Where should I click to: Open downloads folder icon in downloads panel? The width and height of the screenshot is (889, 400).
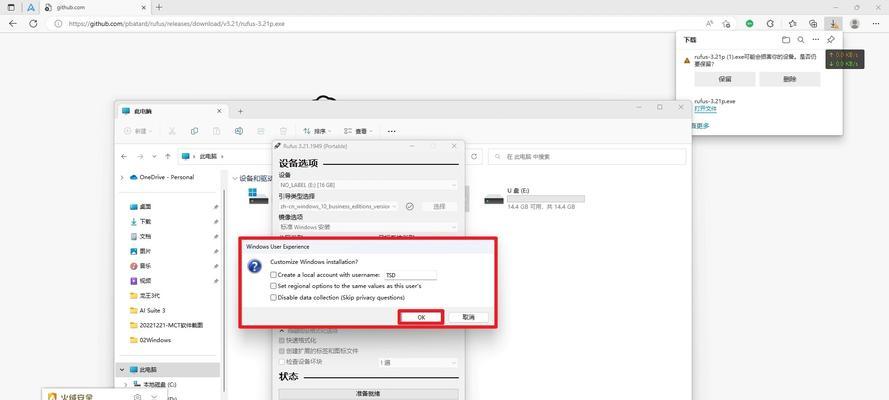(786, 40)
